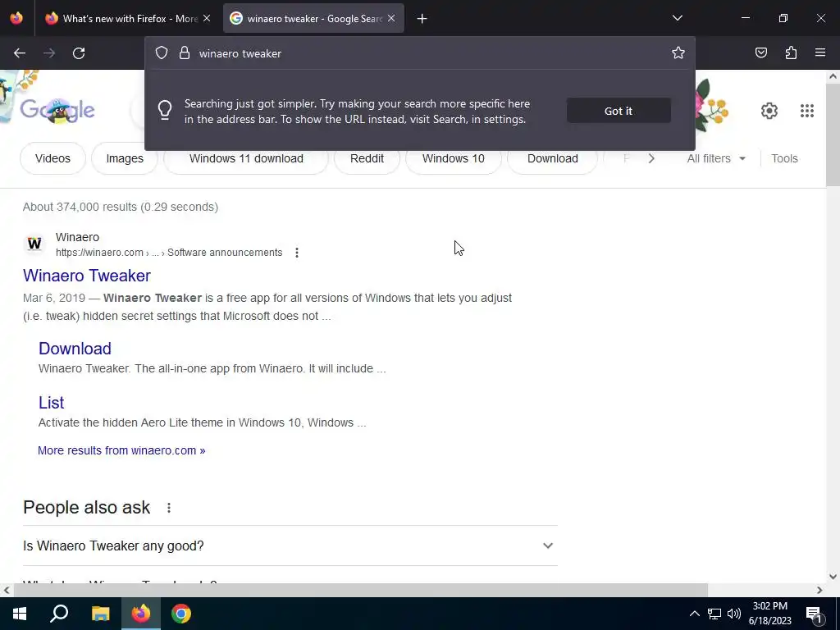Viewport: 840px width, 630px height.
Task: Click the Winaero site favicon
Action: point(34,244)
